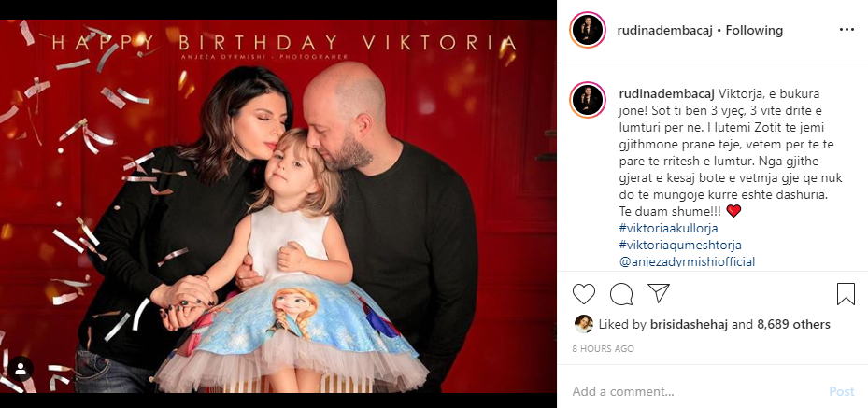Open the 8 HOURS AGO timestamp
The height and width of the screenshot is (408, 868).
(x=603, y=349)
